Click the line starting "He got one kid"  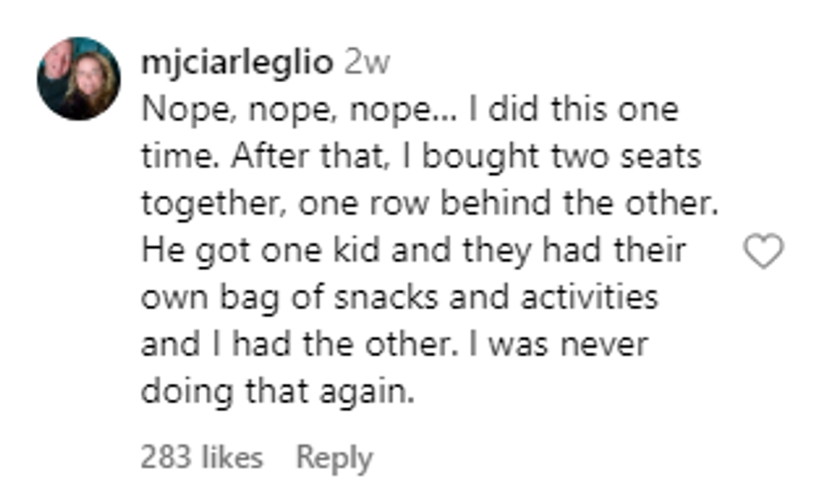point(413,250)
